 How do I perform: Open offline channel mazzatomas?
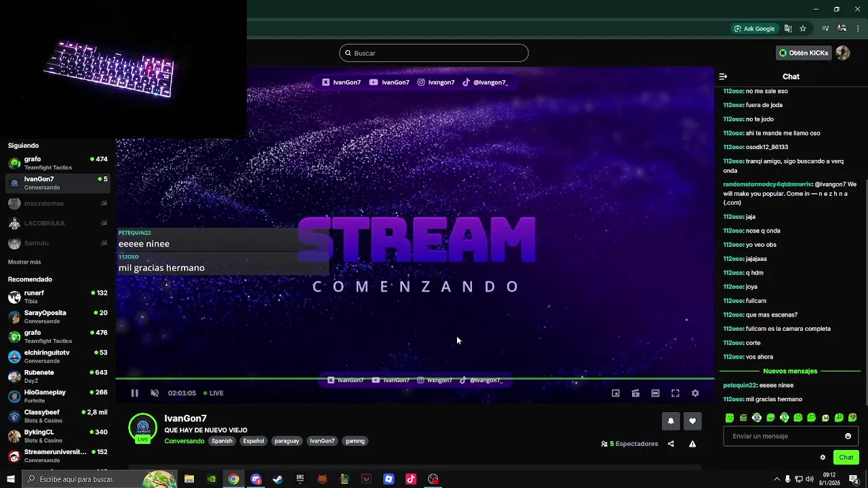click(x=58, y=203)
